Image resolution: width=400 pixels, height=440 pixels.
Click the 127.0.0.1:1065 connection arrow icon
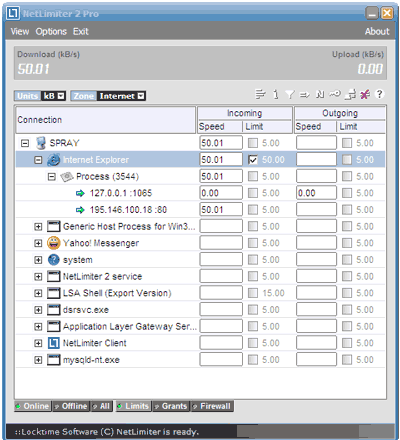pyautogui.click(x=80, y=193)
